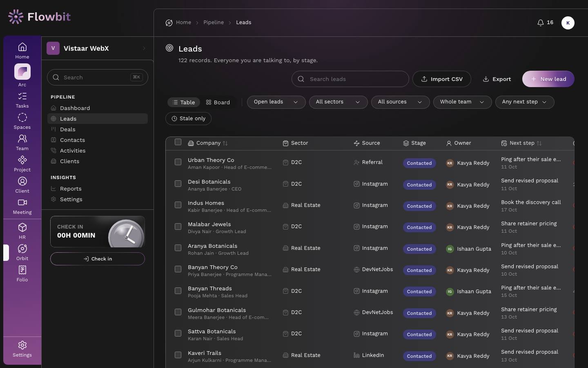Open Orbit in the left rail
The width and height of the screenshot is (588, 368).
22,253
